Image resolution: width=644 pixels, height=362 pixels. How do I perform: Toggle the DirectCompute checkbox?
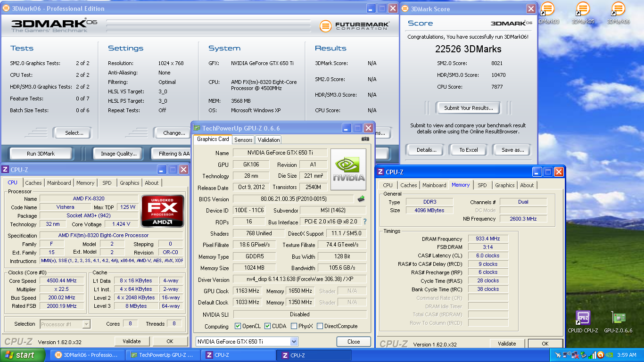tap(320, 326)
